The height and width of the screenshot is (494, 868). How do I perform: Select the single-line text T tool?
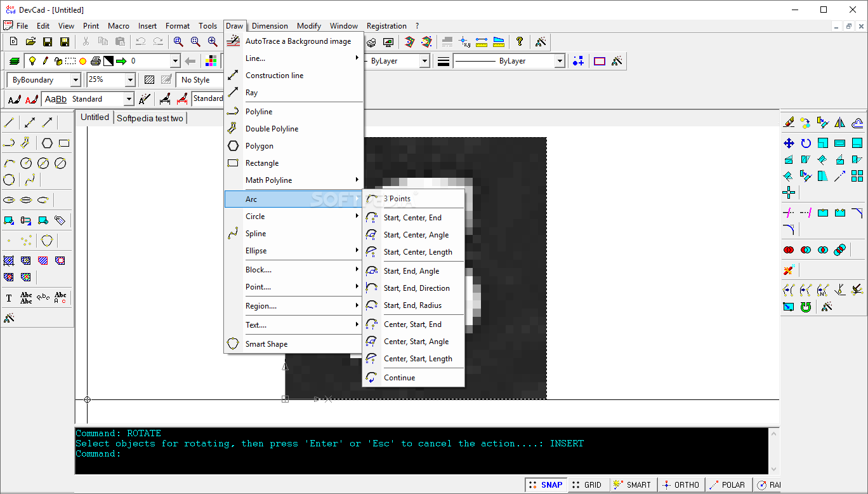[9, 298]
